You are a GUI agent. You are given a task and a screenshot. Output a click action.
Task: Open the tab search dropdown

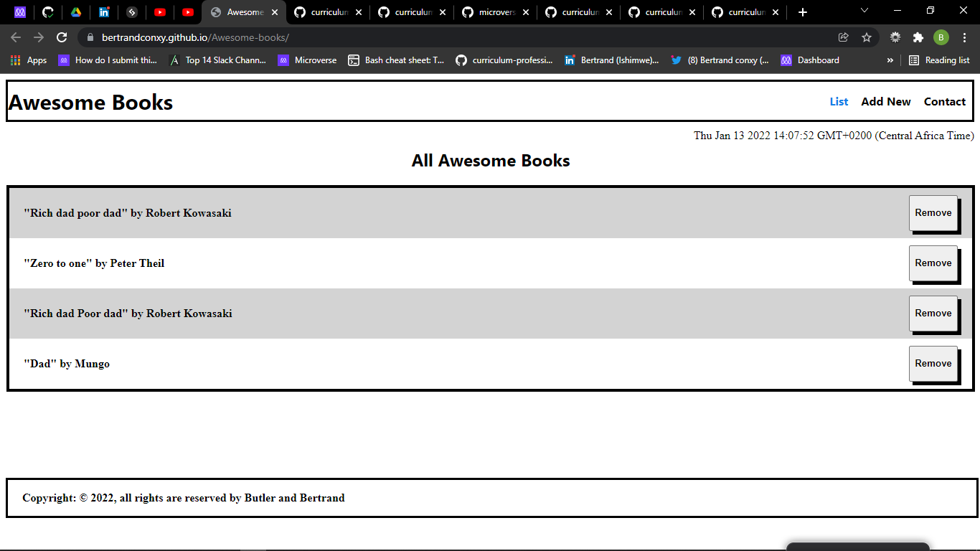coord(864,11)
